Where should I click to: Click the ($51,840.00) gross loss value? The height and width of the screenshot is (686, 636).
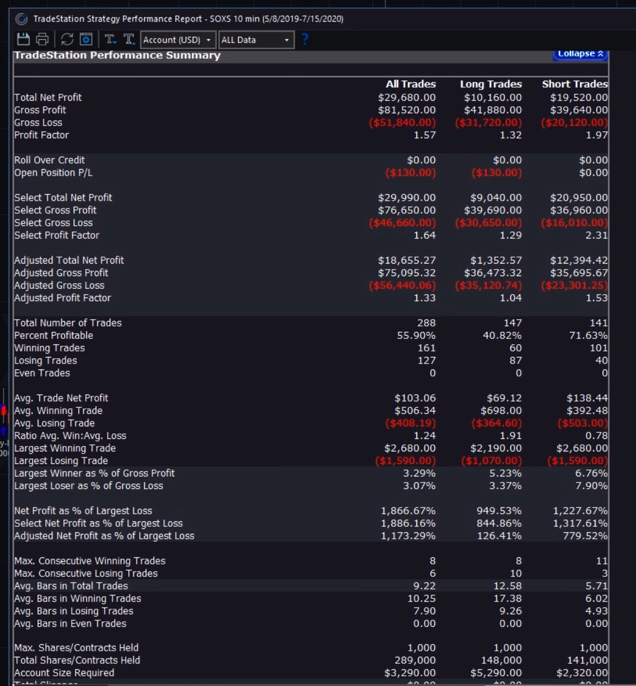pyautogui.click(x=402, y=122)
